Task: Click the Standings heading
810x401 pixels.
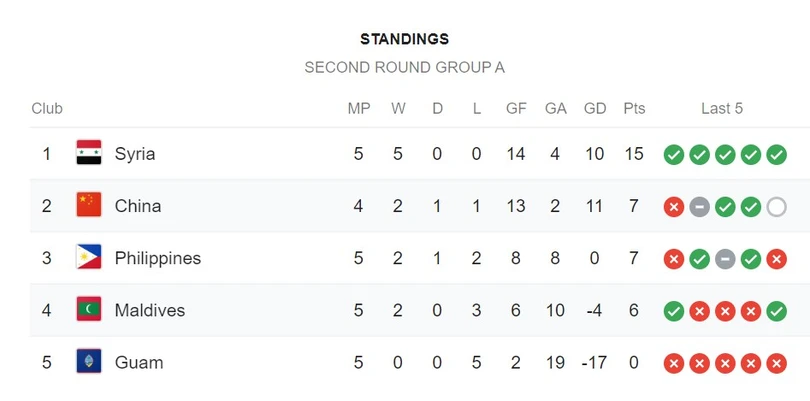Action: pyautogui.click(x=405, y=39)
